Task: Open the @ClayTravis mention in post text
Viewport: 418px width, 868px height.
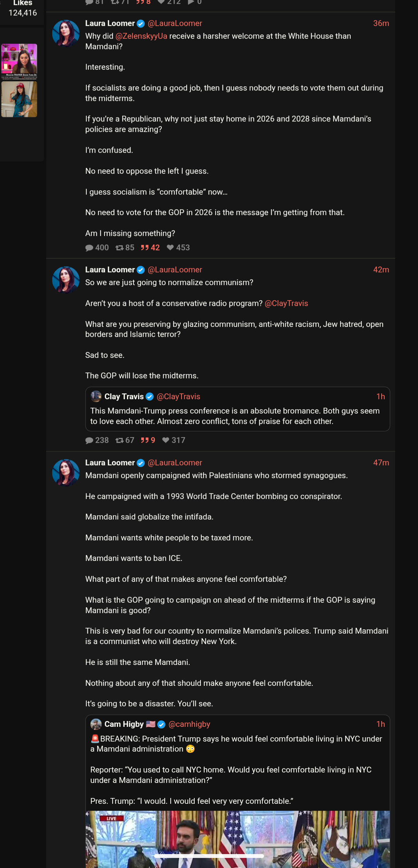Action: 286,303
